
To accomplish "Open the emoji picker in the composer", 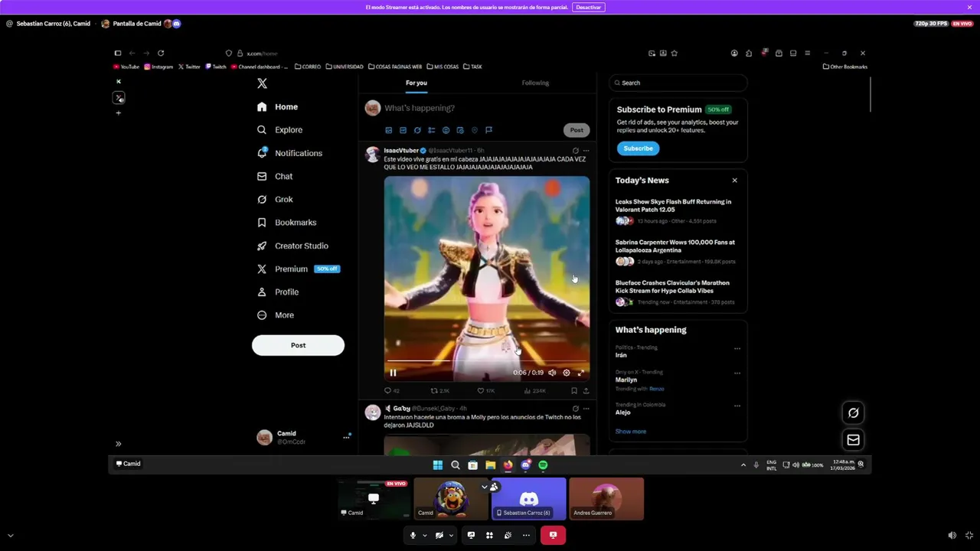I will pyautogui.click(x=446, y=130).
